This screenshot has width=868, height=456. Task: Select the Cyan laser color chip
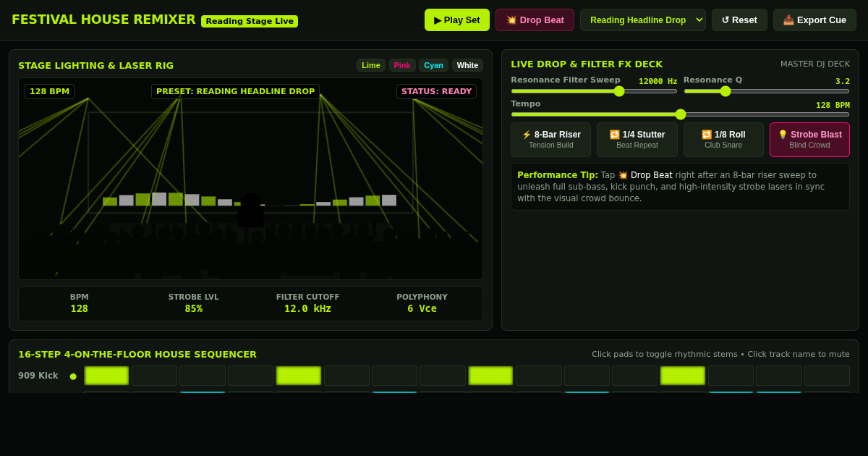click(x=434, y=65)
